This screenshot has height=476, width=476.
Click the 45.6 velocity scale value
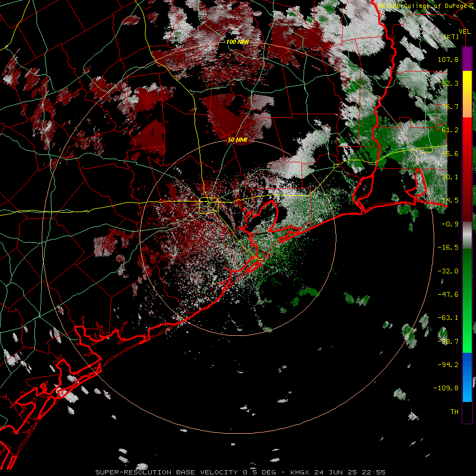point(450,153)
